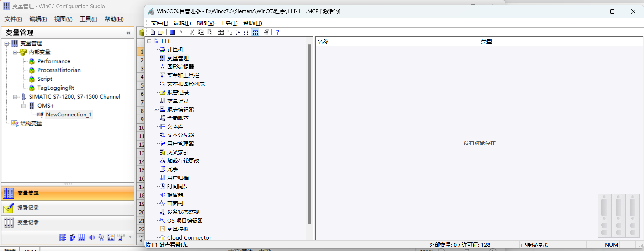Image resolution: width=644 pixels, height=251 pixels.
Task: Open User Administrator from the bottom navigation icons
Action: click(72, 237)
